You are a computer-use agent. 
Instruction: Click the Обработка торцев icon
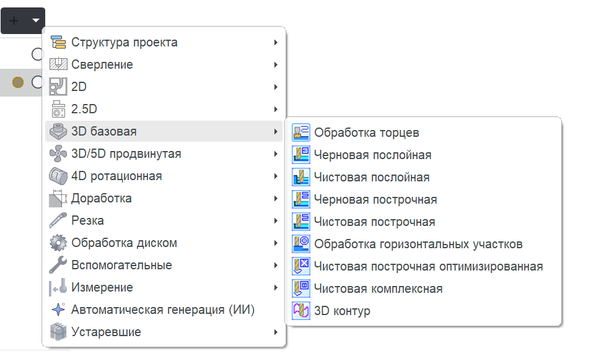point(301,132)
